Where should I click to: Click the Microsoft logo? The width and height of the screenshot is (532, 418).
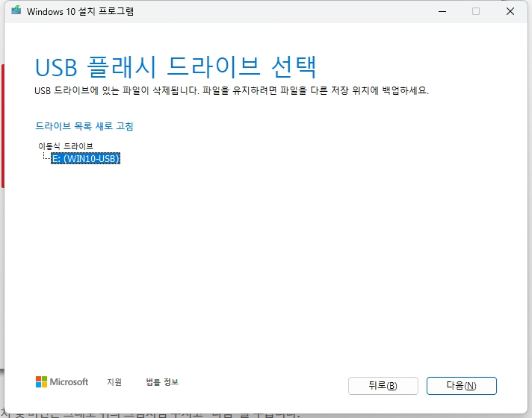(62, 382)
